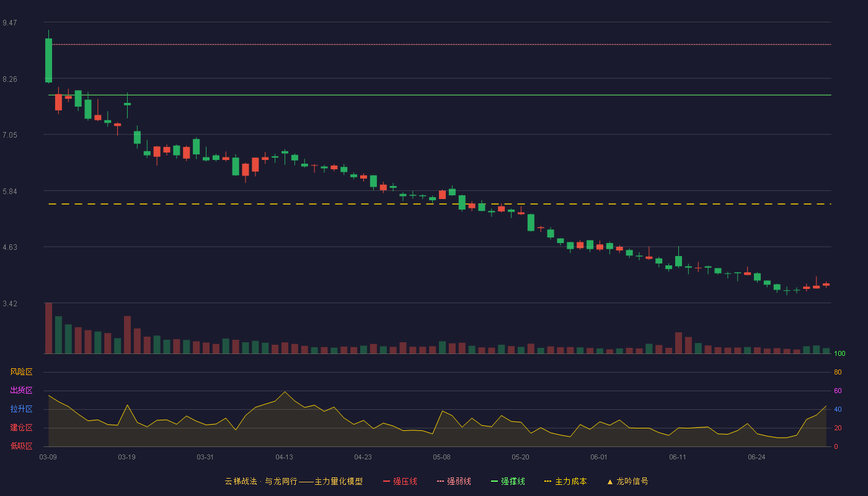This screenshot has width=868, height=496.
Task: Click the 03-31 date axis label
Action: (x=205, y=457)
